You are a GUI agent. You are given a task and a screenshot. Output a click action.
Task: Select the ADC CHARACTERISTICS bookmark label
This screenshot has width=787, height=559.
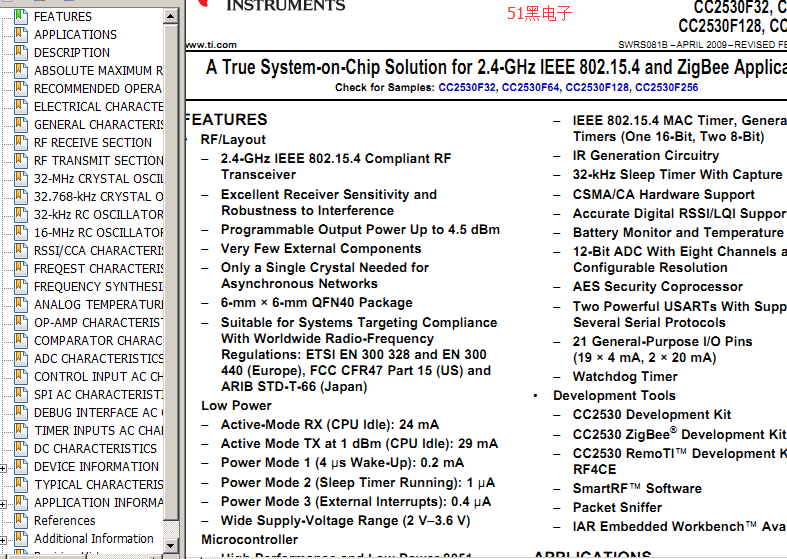pos(98,359)
